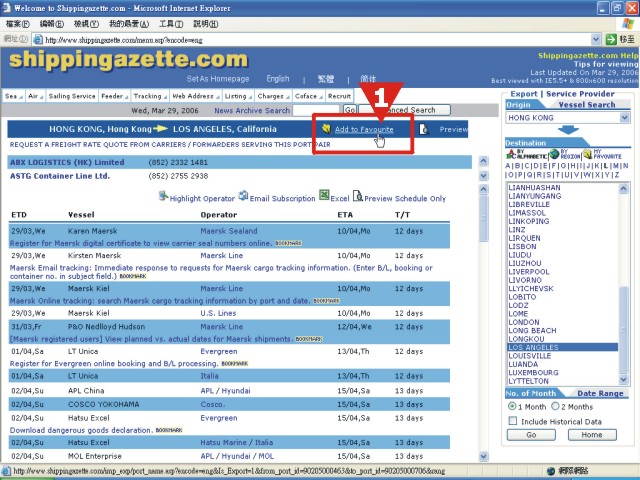
Task: Open ABX LOGISTICS (HK) Limited link
Action: click(67, 162)
